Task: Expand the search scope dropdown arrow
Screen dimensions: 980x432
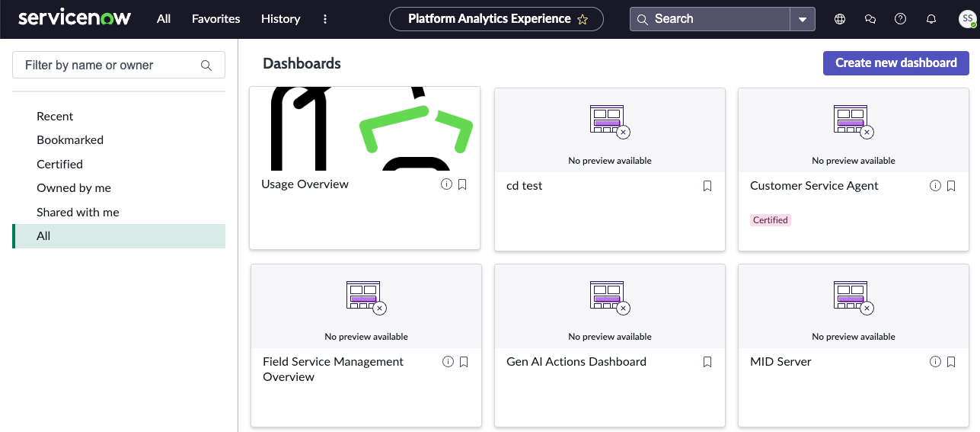Action: pyautogui.click(x=803, y=19)
